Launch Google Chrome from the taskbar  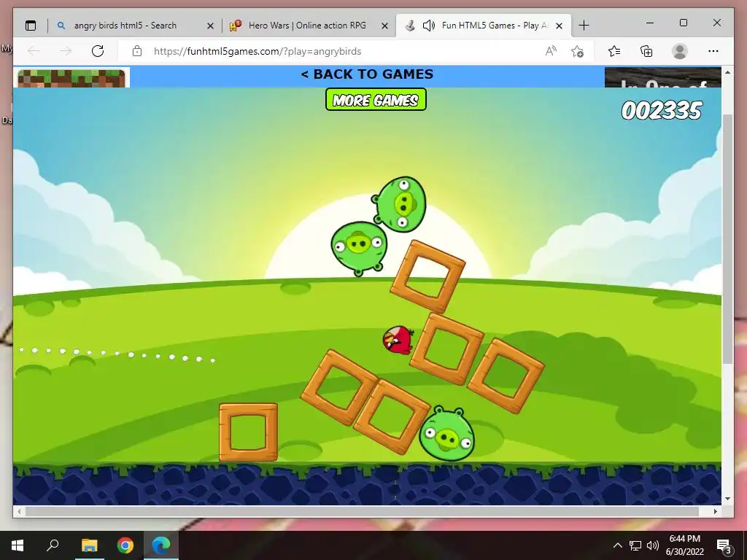point(125,545)
